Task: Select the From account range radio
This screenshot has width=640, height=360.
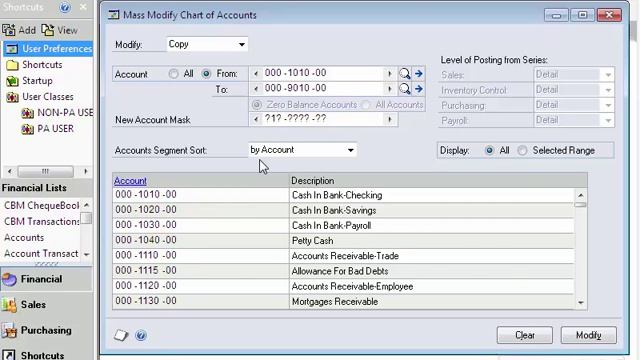Action: 206,74
